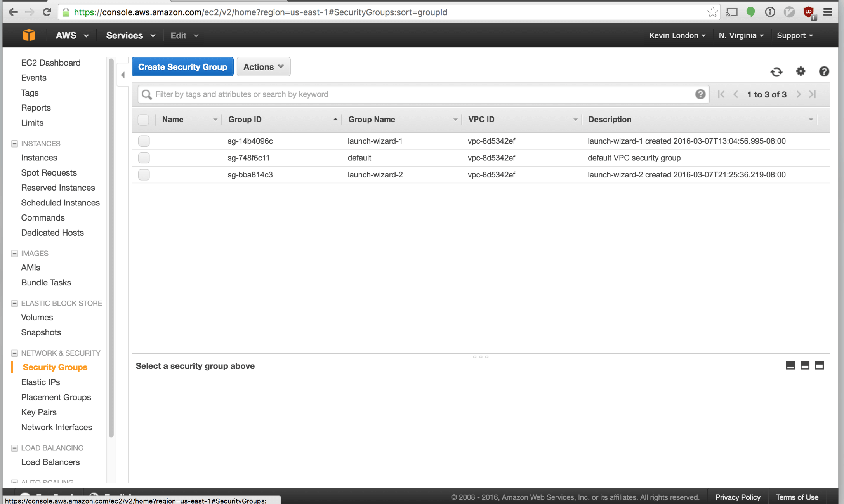Click the search filter help icon

pos(700,94)
